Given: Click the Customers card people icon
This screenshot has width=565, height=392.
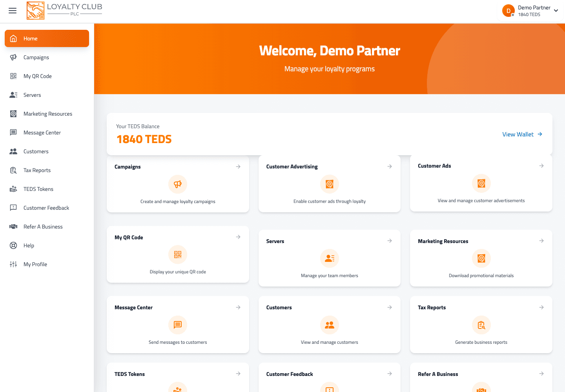Looking at the screenshot, I should pos(330,325).
